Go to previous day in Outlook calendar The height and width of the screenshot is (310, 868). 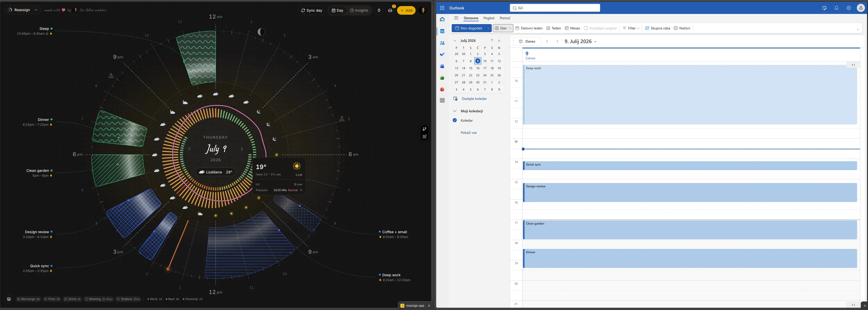click(547, 41)
